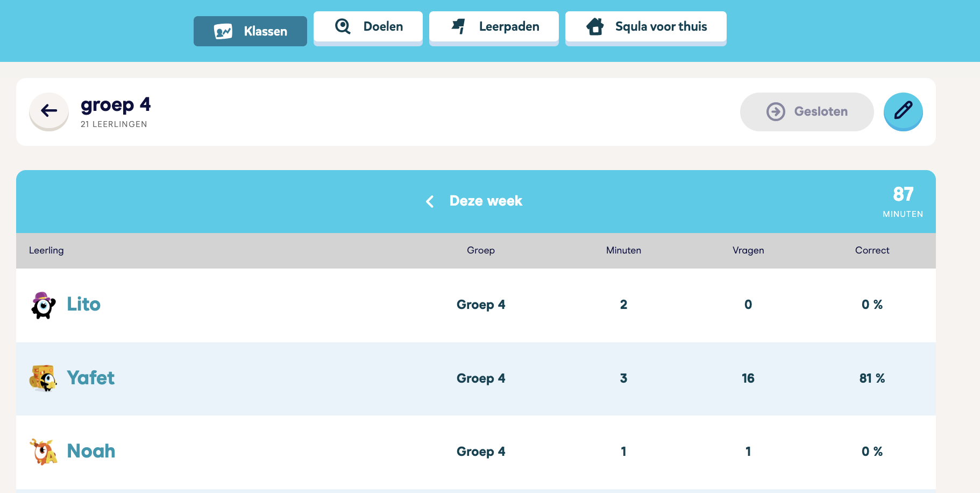This screenshot has width=980, height=493.
Task: Sort by the Vragen column header
Action: tap(748, 250)
